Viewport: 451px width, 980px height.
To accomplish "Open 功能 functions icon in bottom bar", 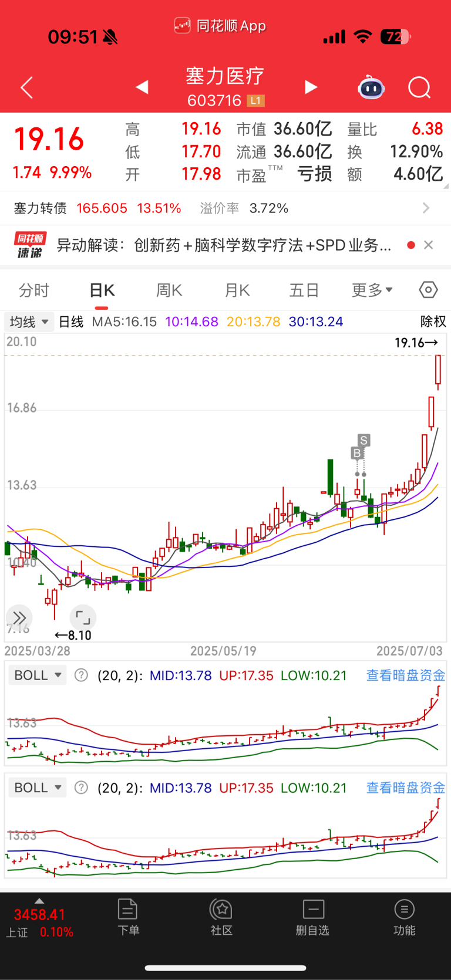I will tap(404, 917).
